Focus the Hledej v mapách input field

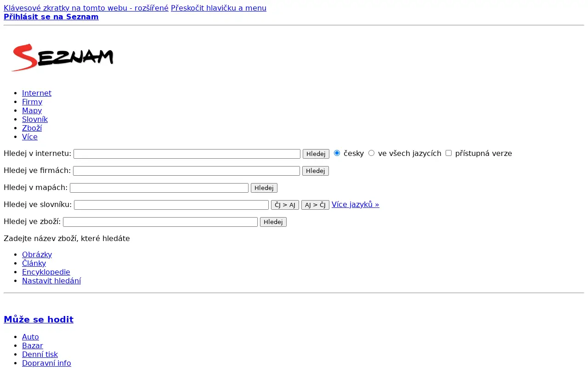click(159, 188)
